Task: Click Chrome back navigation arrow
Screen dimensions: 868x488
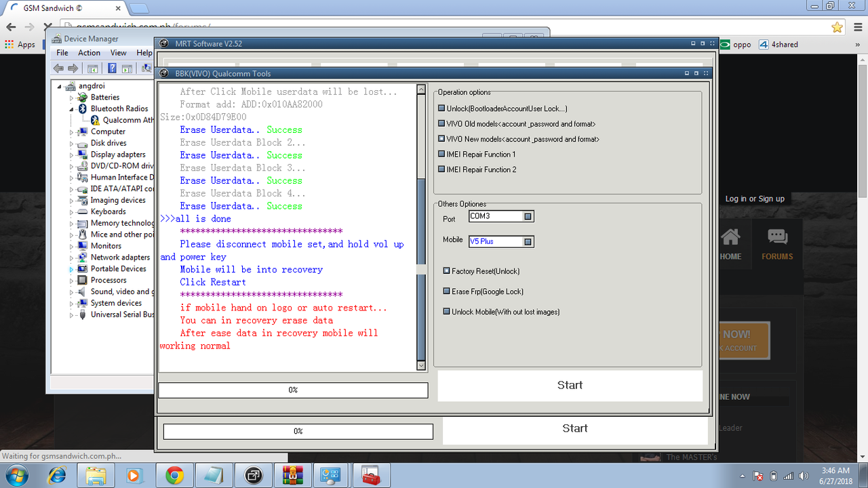Action: pos(11,27)
